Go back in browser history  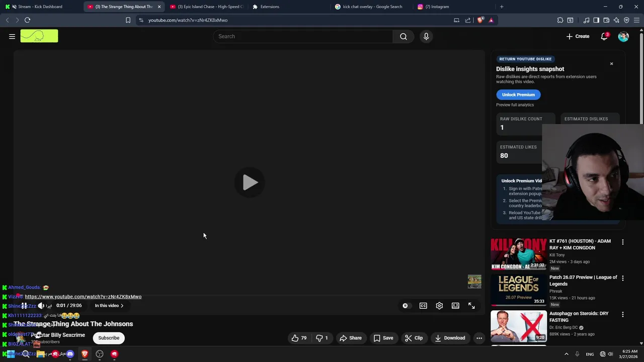click(7, 20)
